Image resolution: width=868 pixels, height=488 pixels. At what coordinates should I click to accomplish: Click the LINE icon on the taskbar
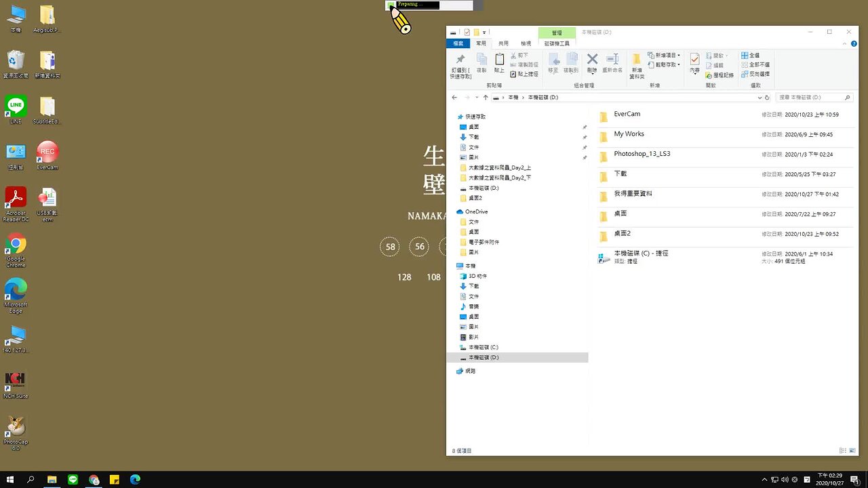pyautogui.click(x=73, y=480)
